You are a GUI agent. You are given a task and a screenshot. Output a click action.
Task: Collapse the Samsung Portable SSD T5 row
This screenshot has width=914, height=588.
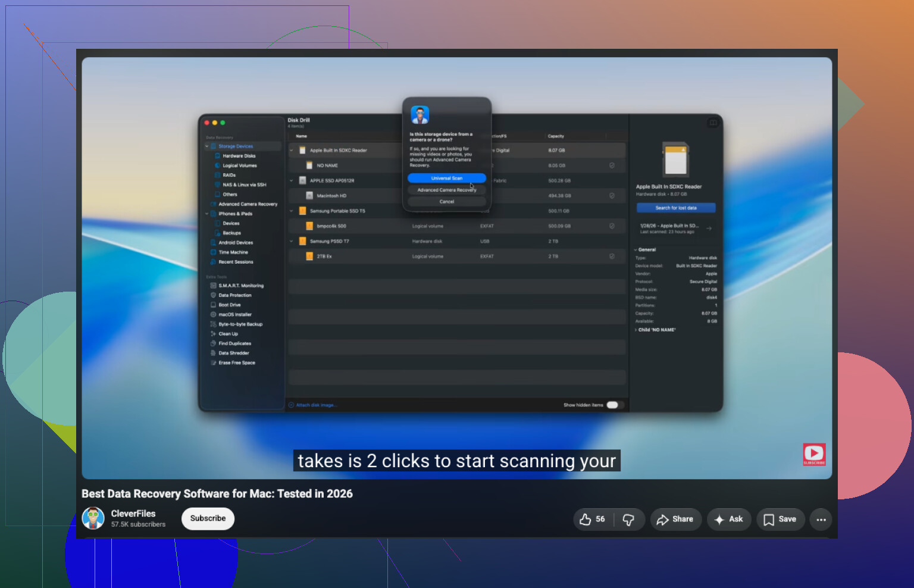[292, 211]
